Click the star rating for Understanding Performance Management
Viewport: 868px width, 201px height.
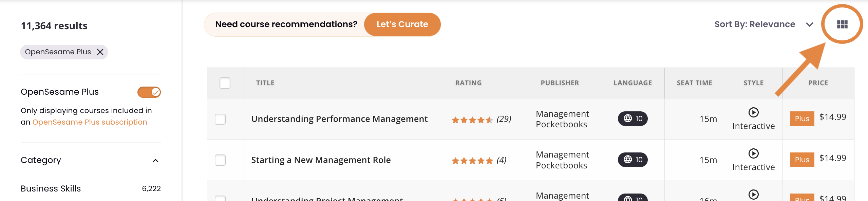click(472, 120)
